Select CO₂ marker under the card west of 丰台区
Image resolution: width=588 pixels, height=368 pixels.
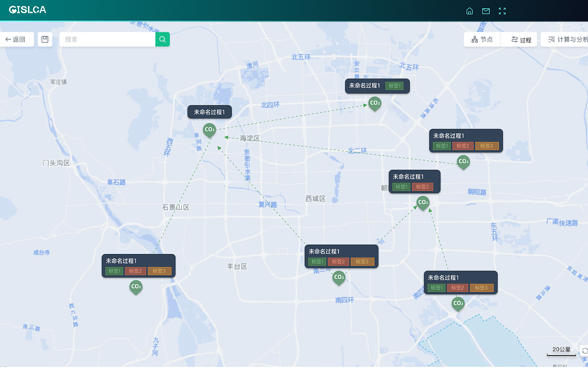(136, 287)
